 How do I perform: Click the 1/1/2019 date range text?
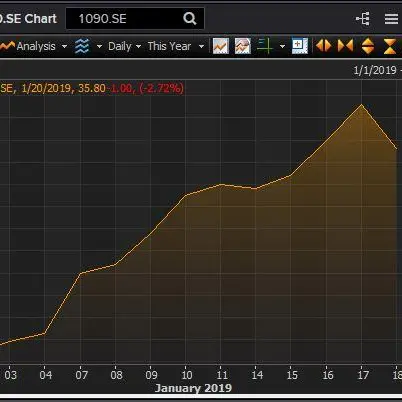[375, 70]
